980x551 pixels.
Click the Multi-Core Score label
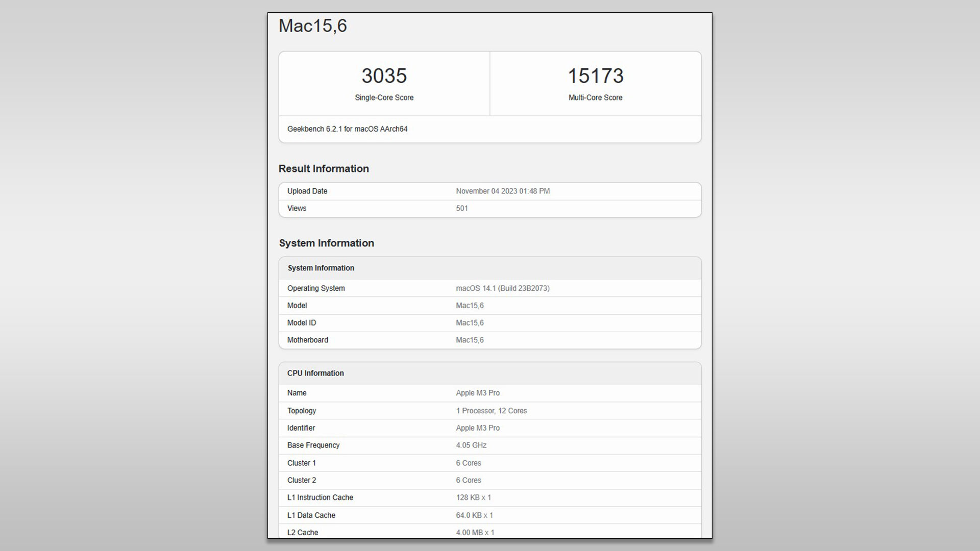coord(596,97)
